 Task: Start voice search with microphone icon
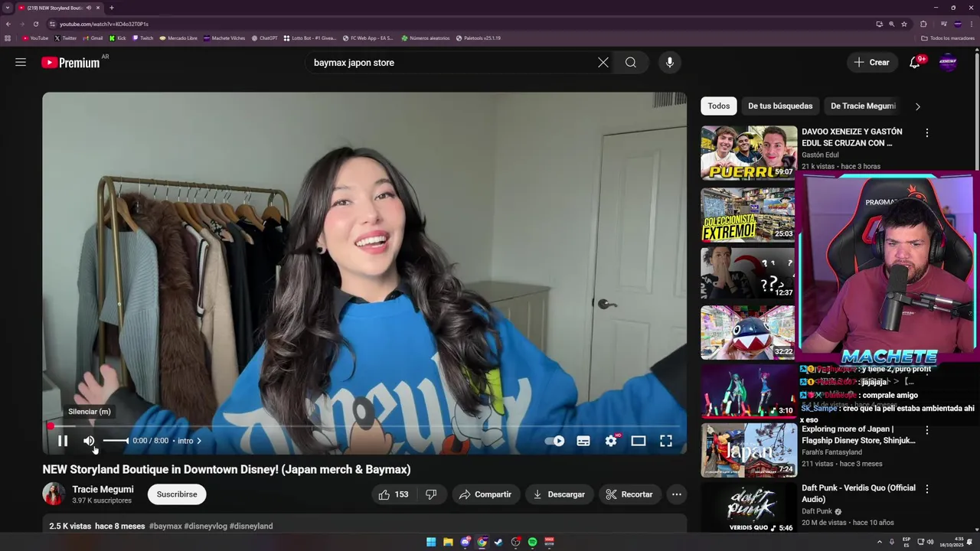pyautogui.click(x=670, y=63)
